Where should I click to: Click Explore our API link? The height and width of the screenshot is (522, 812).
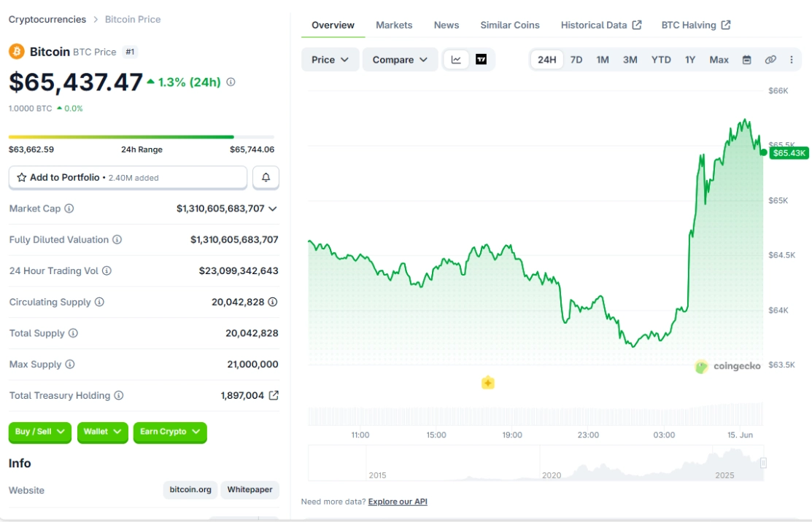[398, 502]
